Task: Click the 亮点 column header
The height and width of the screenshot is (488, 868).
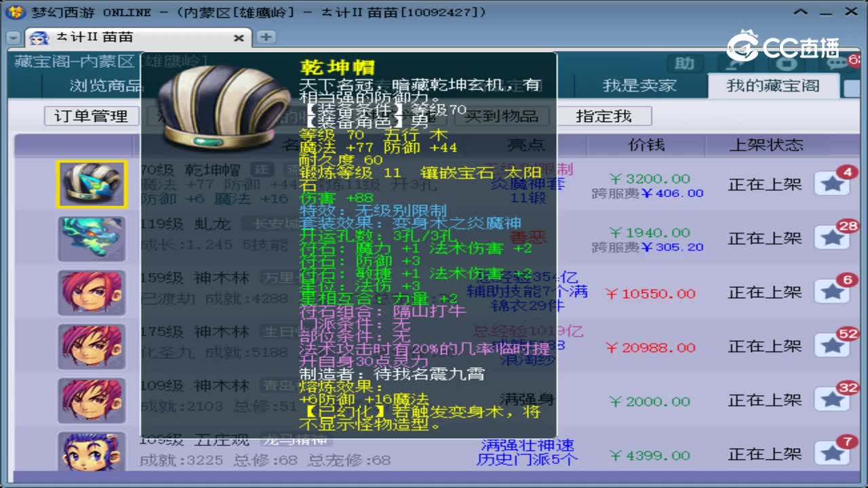Action: pyautogui.click(x=526, y=144)
